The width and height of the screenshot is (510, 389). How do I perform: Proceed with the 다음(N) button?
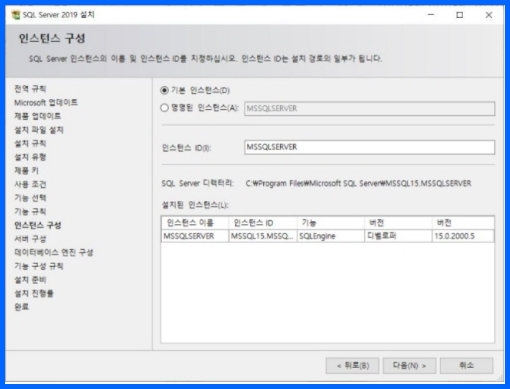tap(409, 366)
